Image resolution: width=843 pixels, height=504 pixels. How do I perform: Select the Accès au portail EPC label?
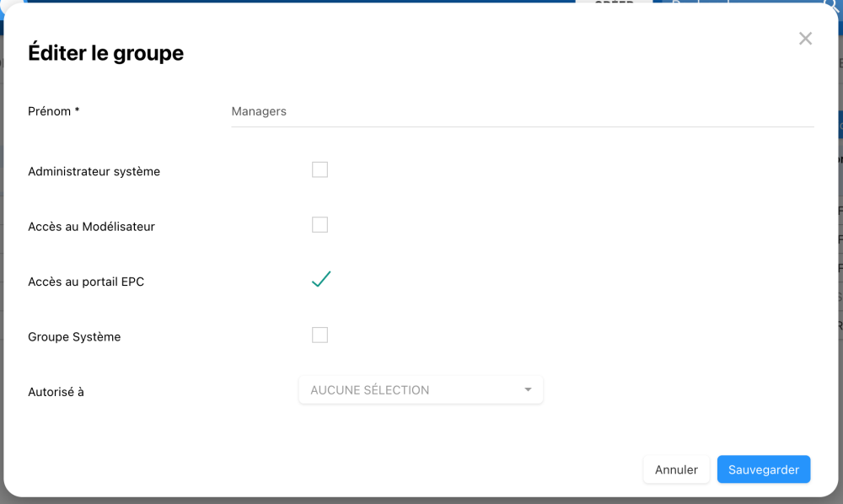click(86, 282)
